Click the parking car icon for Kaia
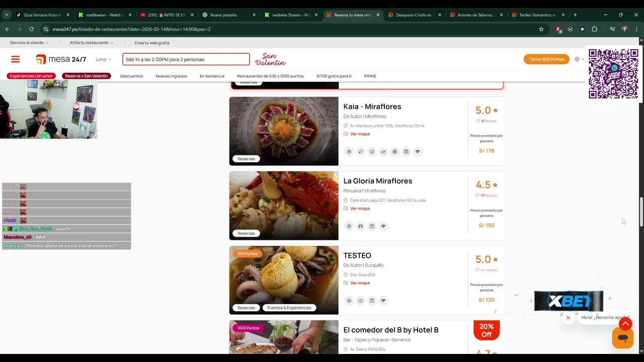Viewport: 644px width, 362px height. click(x=406, y=151)
